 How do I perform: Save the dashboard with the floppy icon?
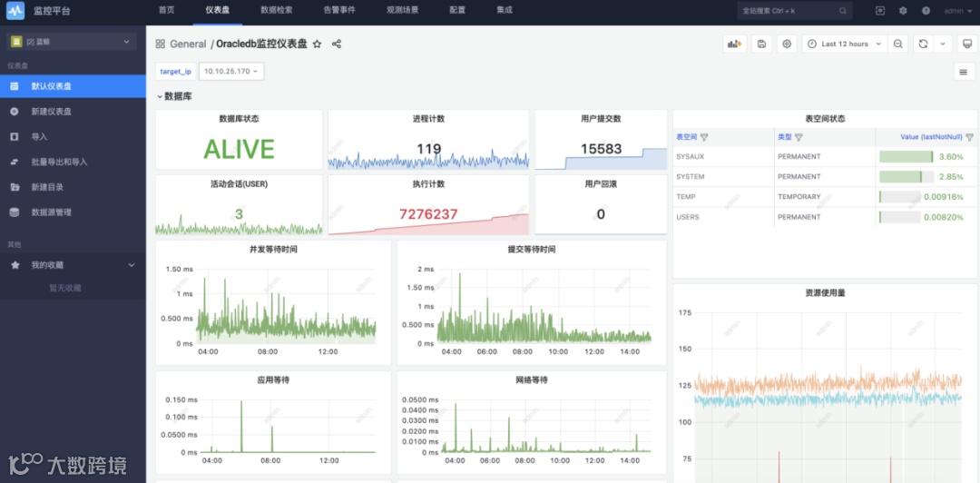pos(761,44)
